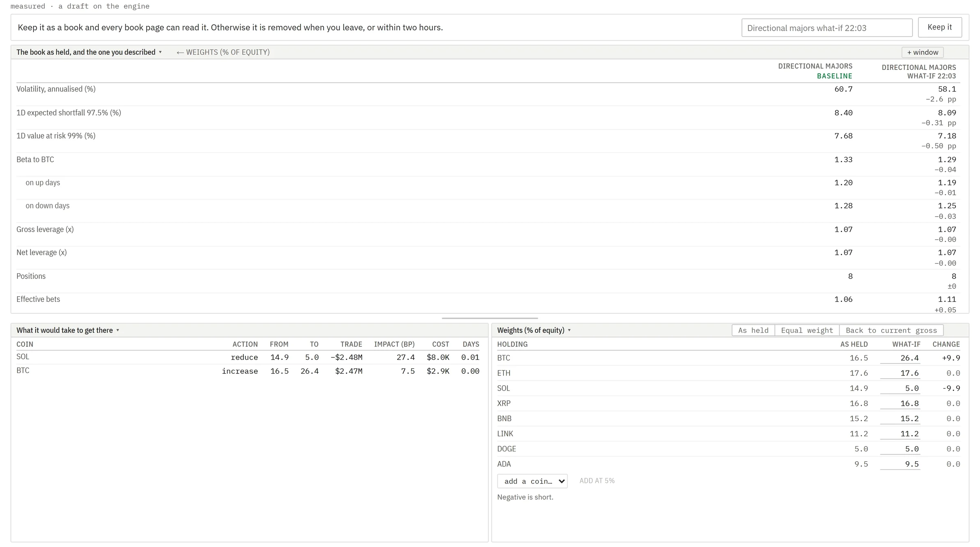Edit the BTC what-if weight 26.4
Screen dimensions: 980x547
click(900, 358)
